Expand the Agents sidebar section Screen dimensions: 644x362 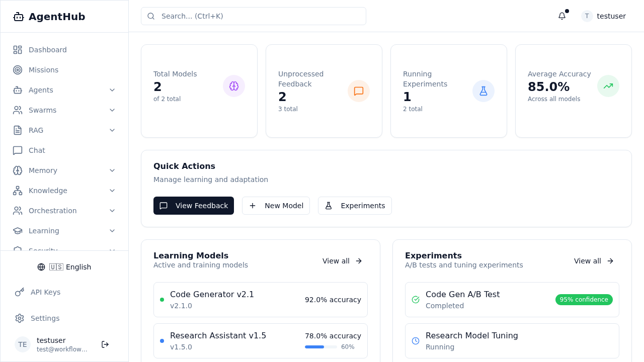(x=112, y=90)
